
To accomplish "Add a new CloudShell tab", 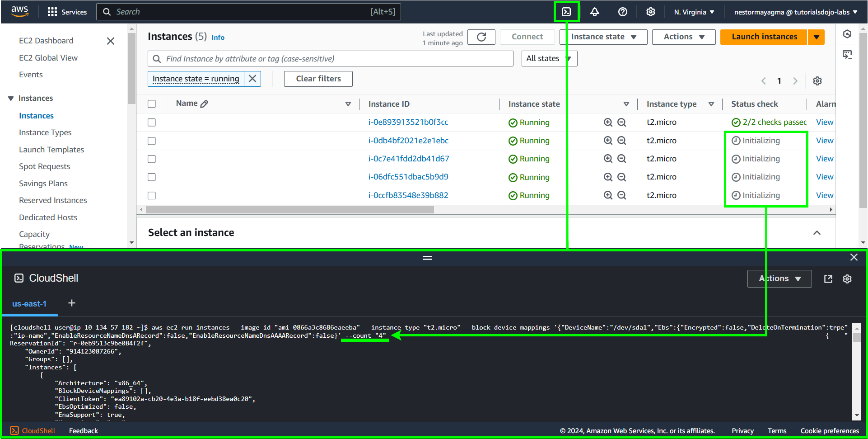I will [72, 303].
